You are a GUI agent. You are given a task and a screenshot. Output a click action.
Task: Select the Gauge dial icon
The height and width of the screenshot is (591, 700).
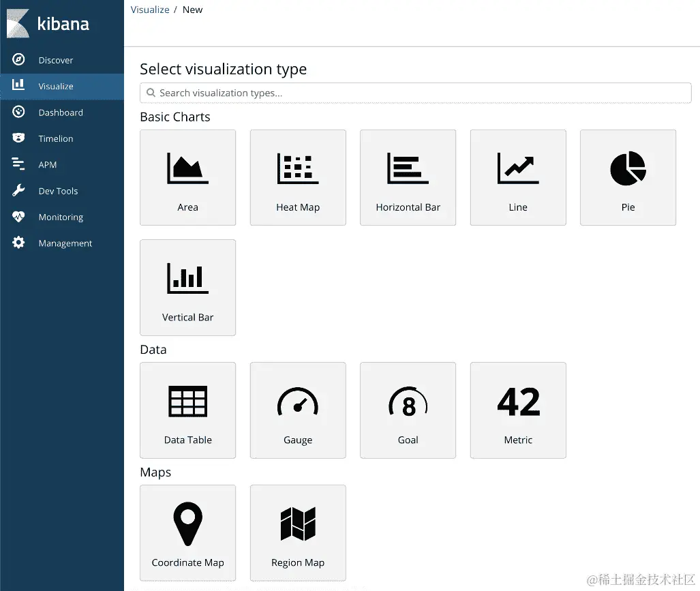[298, 401]
